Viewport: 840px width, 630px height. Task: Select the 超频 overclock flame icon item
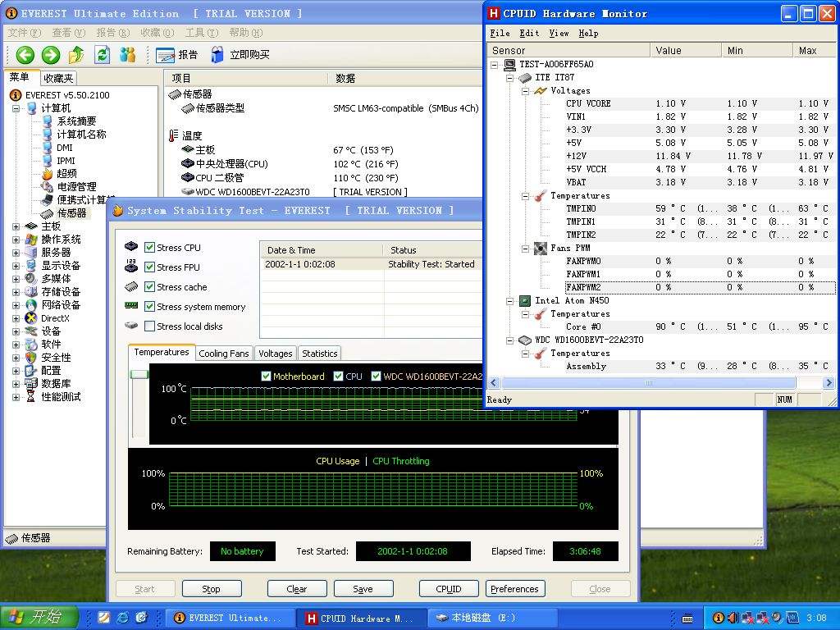[48, 174]
